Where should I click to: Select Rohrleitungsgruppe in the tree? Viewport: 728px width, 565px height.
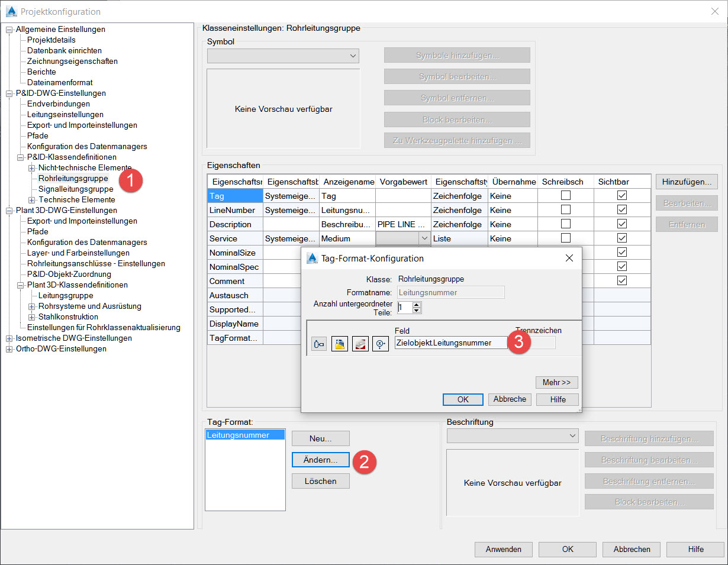click(73, 178)
